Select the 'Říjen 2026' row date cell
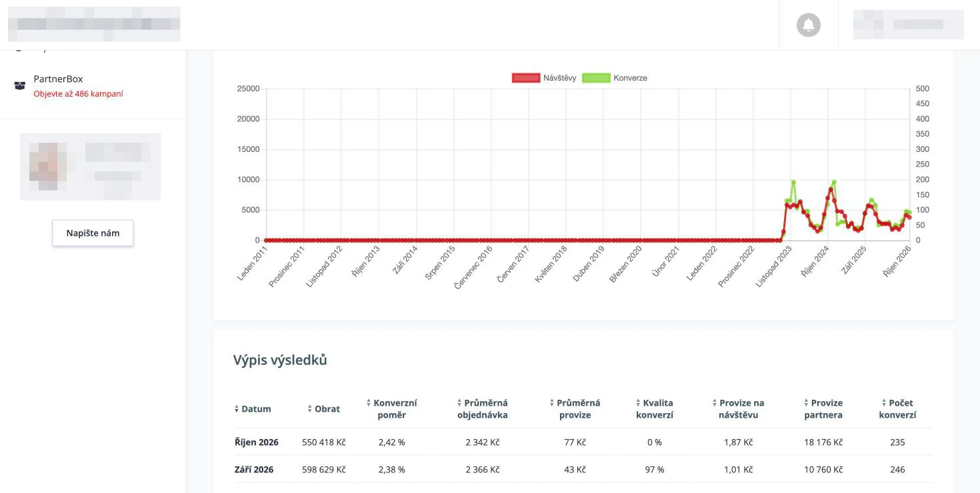 point(257,442)
